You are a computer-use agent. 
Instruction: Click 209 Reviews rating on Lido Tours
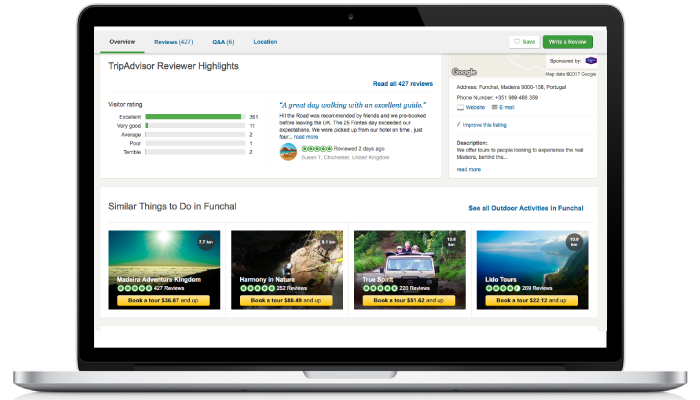point(519,288)
